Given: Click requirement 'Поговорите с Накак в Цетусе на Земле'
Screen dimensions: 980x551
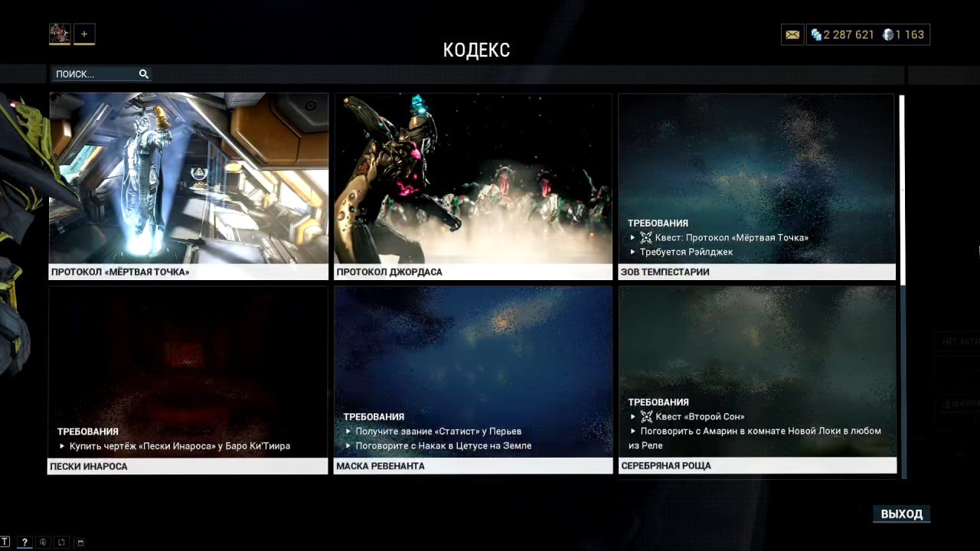Looking at the screenshot, I should [x=443, y=445].
